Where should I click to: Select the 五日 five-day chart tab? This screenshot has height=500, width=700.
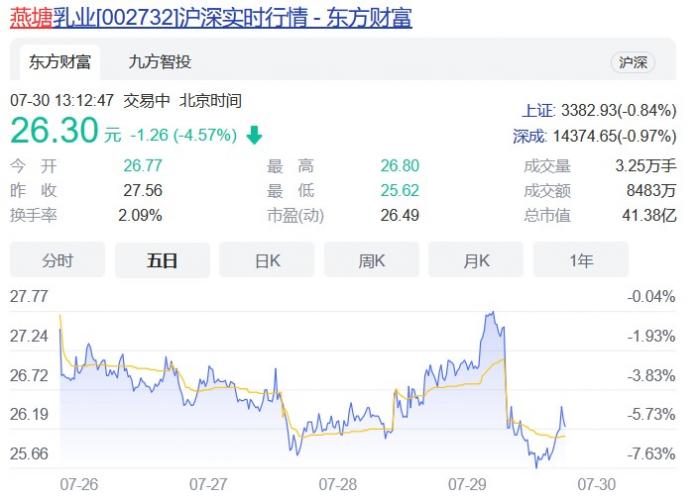click(x=162, y=260)
